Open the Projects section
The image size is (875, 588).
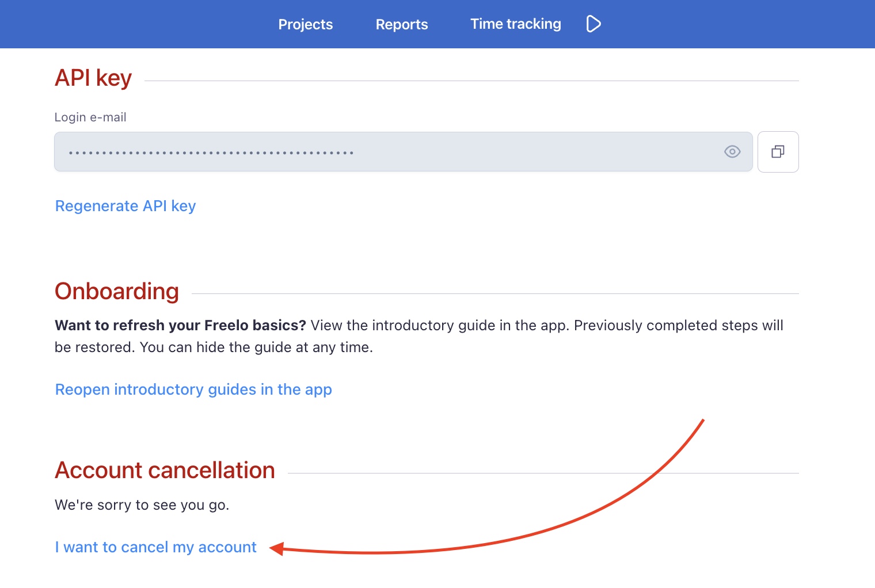(305, 24)
